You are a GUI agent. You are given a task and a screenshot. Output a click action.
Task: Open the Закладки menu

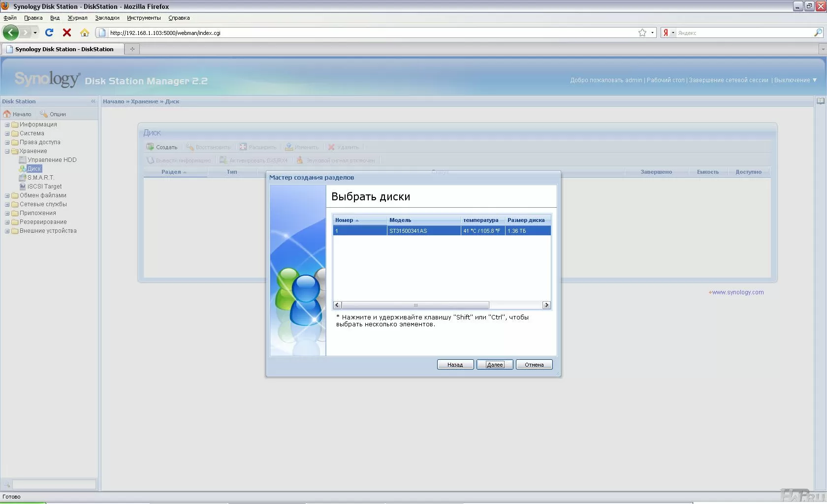pyautogui.click(x=107, y=18)
